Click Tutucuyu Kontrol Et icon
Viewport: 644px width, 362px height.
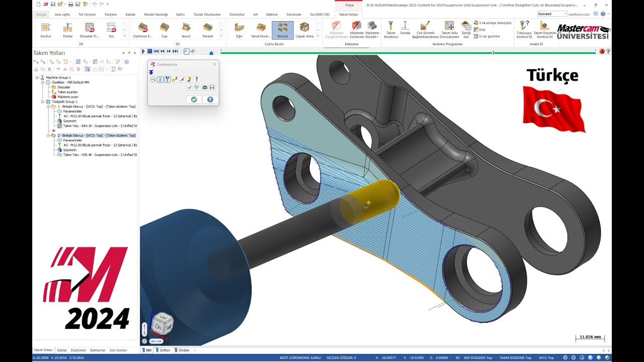(x=524, y=30)
